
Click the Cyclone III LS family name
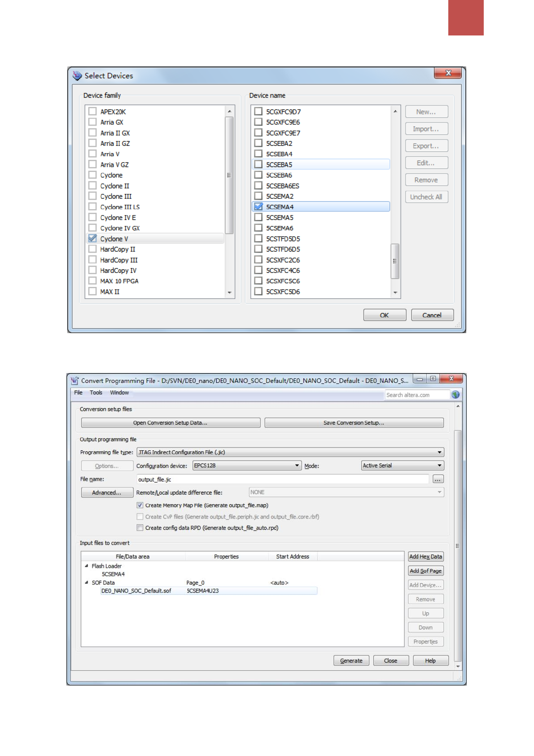pyautogui.click(x=120, y=207)
